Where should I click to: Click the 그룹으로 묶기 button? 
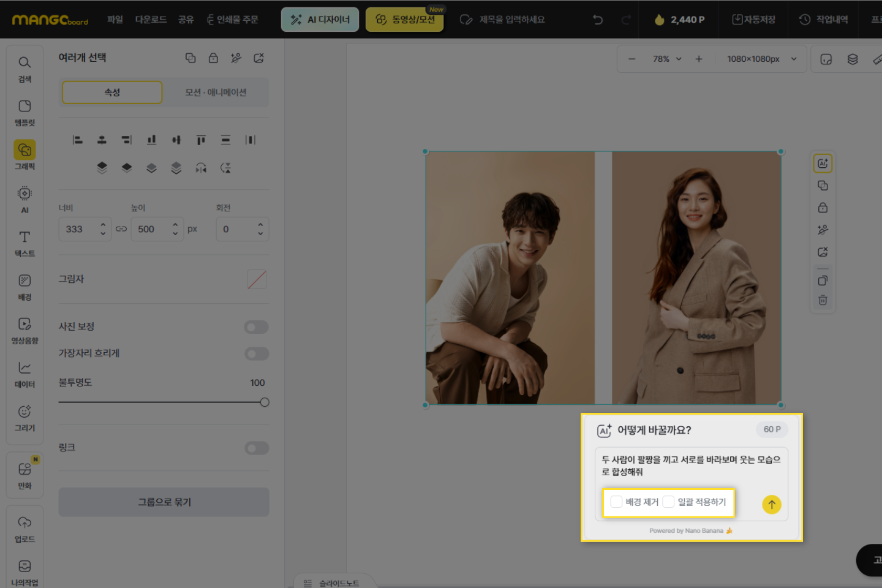(164, 502)
